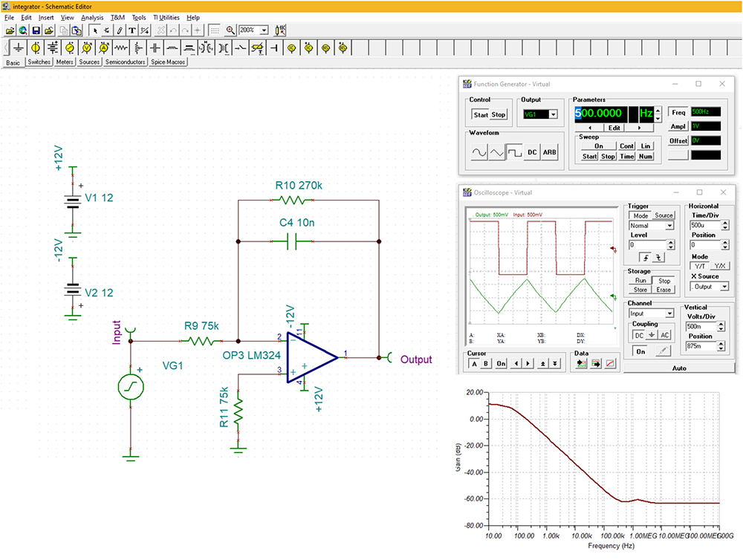Select the Capacitor component tool
743x560 pixels.
(155, 48)
